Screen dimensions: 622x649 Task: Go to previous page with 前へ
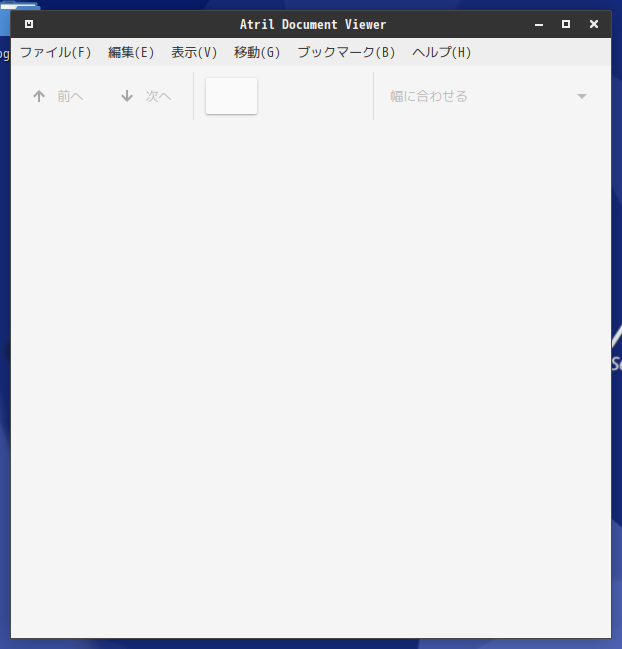coord(58,96)
